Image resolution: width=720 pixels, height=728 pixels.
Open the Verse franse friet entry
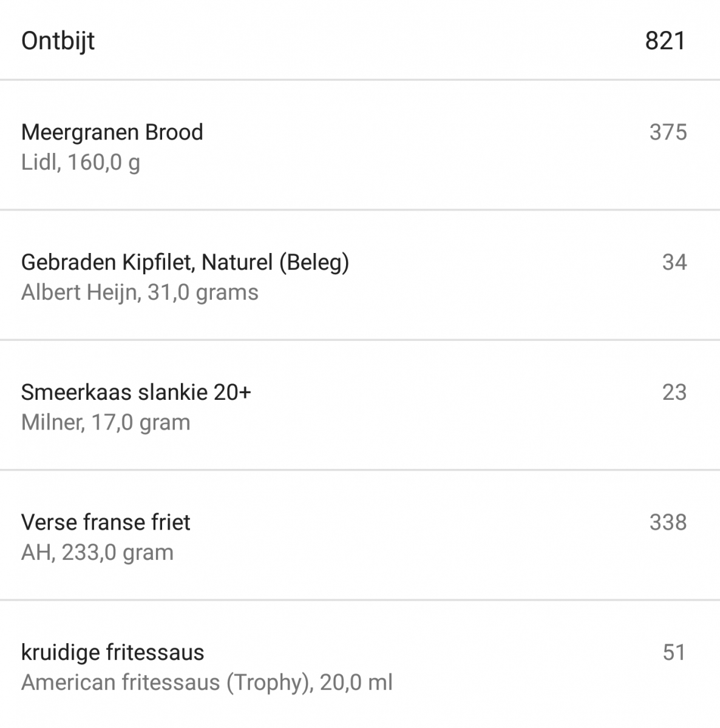[106, 522]
